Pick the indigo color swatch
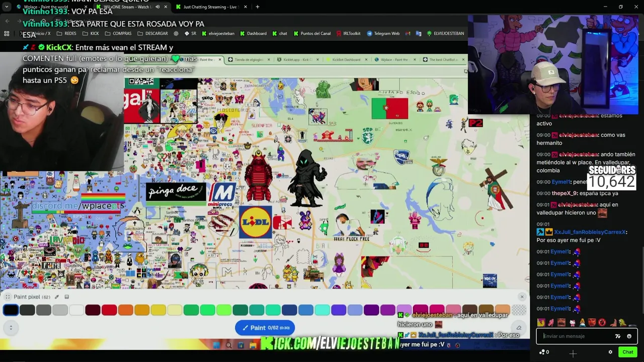The image size is (644, 362). pos(339,310)
